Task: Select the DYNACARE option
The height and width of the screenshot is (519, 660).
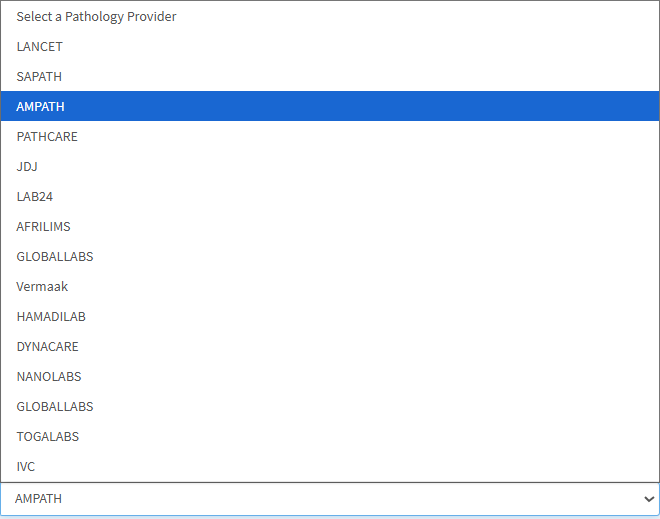Action: [x=48, y=346]
